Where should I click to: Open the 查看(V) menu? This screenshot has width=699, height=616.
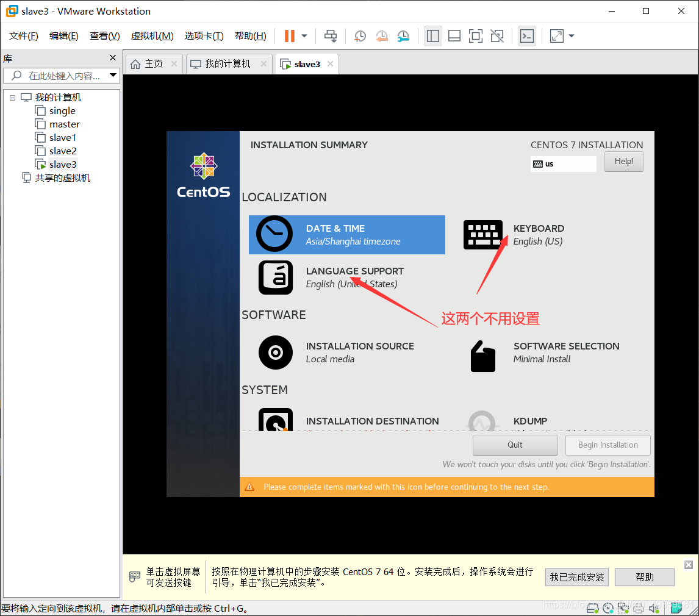[x=104, y=36]
